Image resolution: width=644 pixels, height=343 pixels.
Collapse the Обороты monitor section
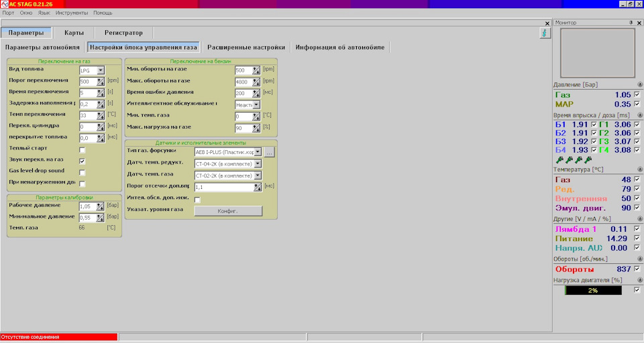639,259
